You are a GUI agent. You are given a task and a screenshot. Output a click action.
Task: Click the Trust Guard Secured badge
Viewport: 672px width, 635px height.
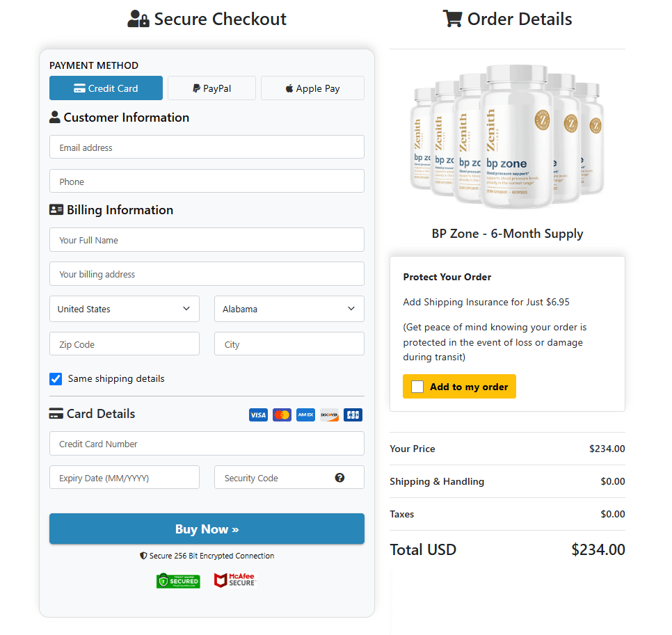(178, 580)
